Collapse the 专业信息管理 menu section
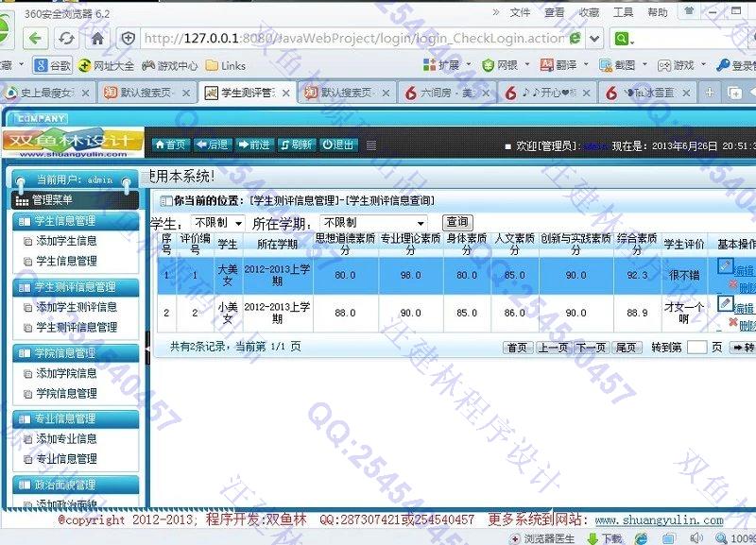The height and width of the screenshot is (545, 756). [76, 418]
